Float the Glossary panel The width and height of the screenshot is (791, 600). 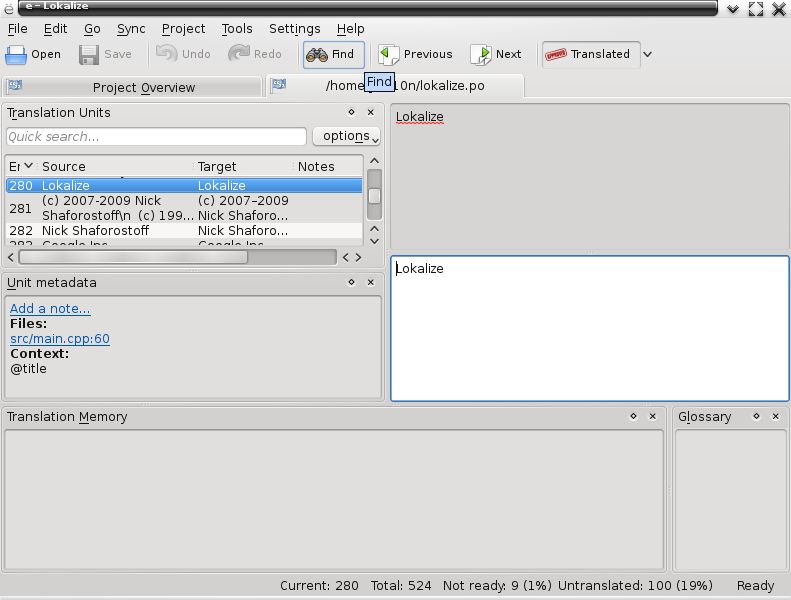[756, 416]
